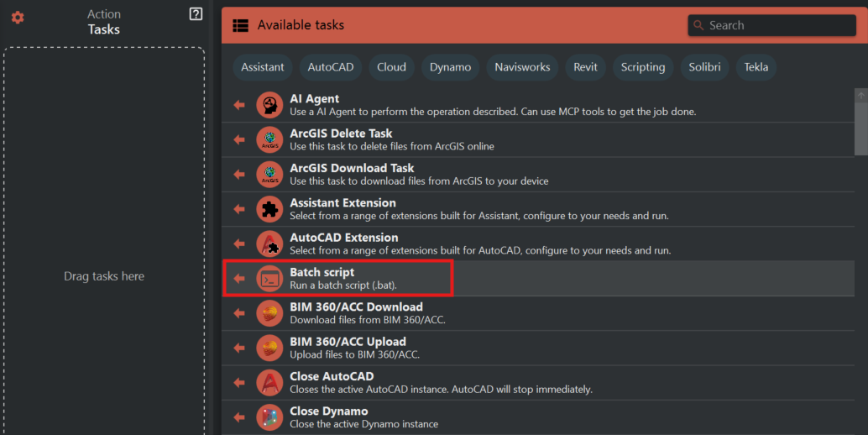Select the Batch script title
Screen dimensions: 868x435
[x=322, y=272]
